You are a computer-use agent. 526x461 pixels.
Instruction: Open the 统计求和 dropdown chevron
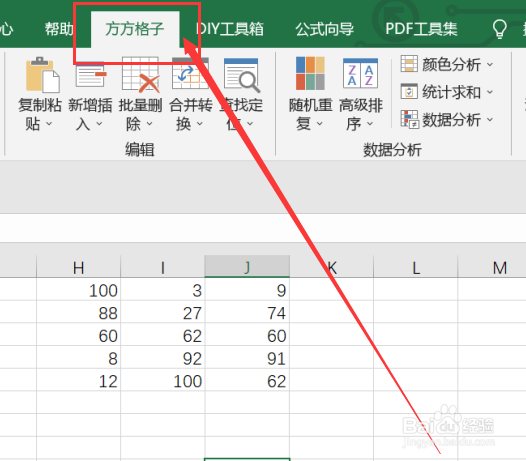tap(490, 92)
